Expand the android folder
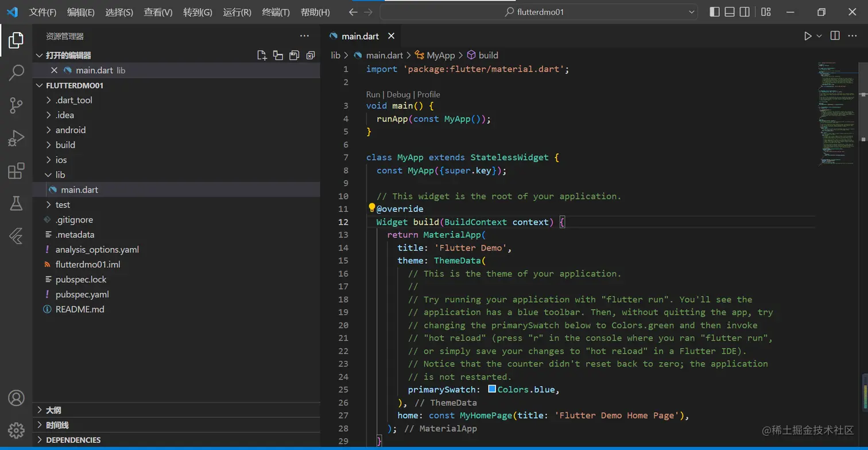868x450 pixels. coord(70,130)
